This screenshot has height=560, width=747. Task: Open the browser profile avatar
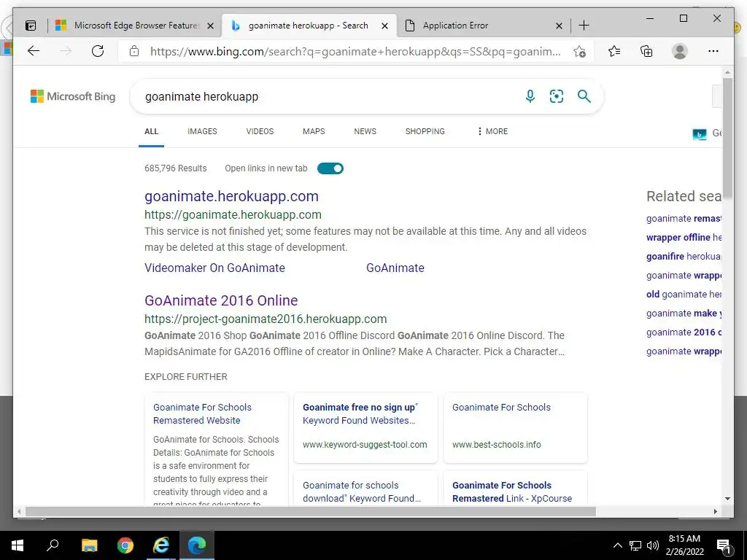tap(680, 51)
